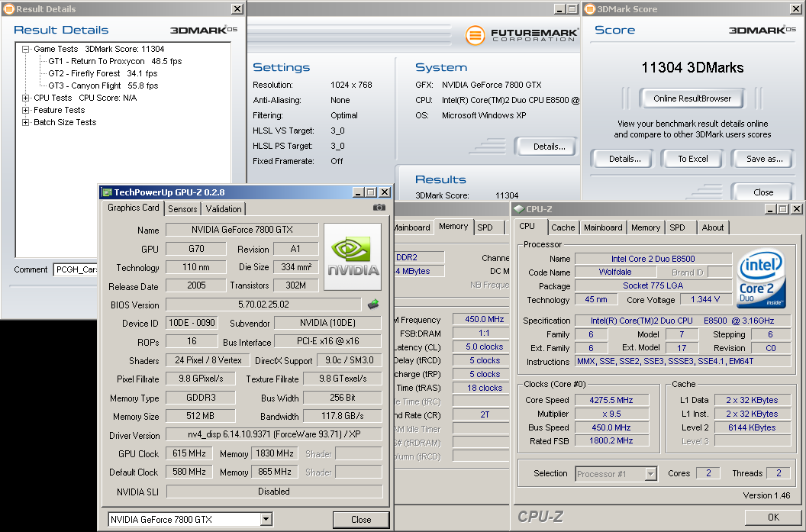Open the SPD tab in front CPU-Z
Viewport: 806px width, 532px height.
click(677, 227)
